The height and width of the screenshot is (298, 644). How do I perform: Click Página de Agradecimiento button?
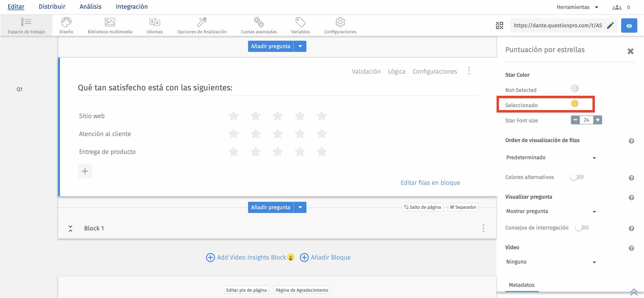[x=302, y=290]
